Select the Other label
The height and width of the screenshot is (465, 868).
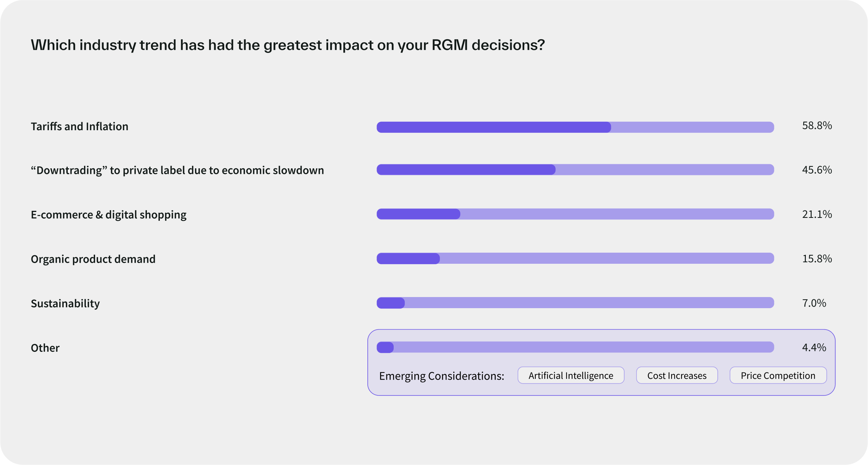[45, 348]
